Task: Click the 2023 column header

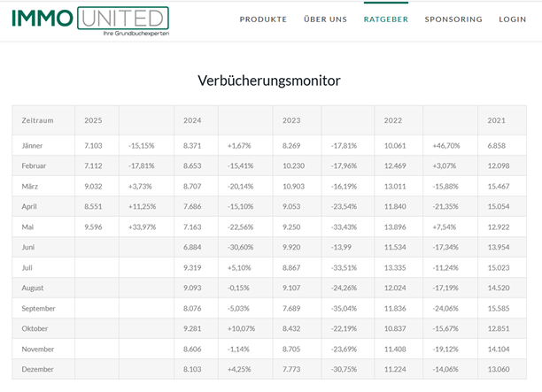Action: (x=292, y=119)
